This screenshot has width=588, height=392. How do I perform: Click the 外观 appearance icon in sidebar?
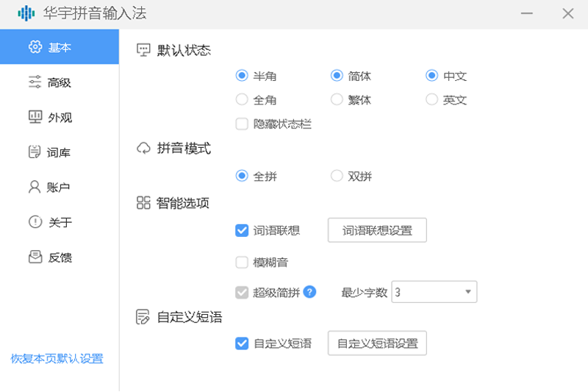[35, 117]
